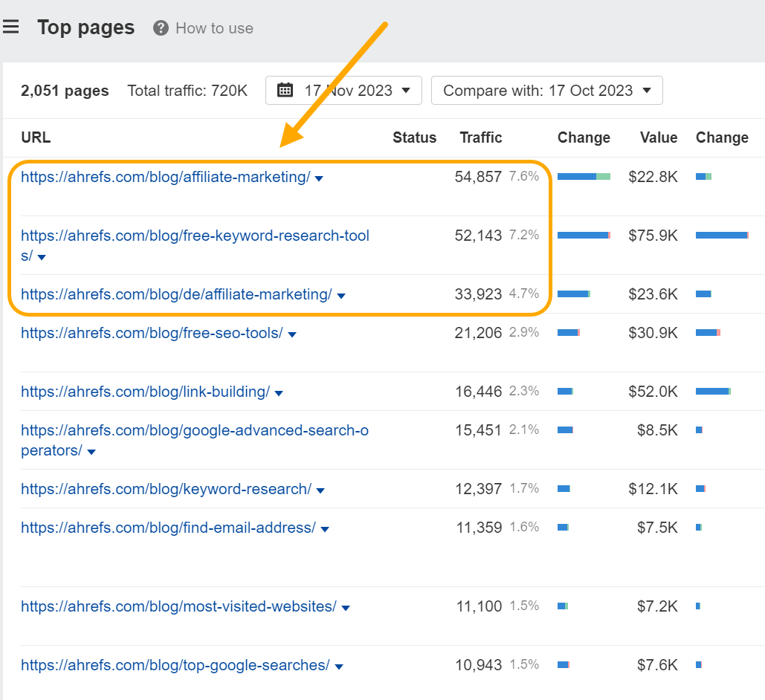Screen dimensions: 765x700
Task: Open options for the affiliate-marketing URL
Action: tap(319, 177)
